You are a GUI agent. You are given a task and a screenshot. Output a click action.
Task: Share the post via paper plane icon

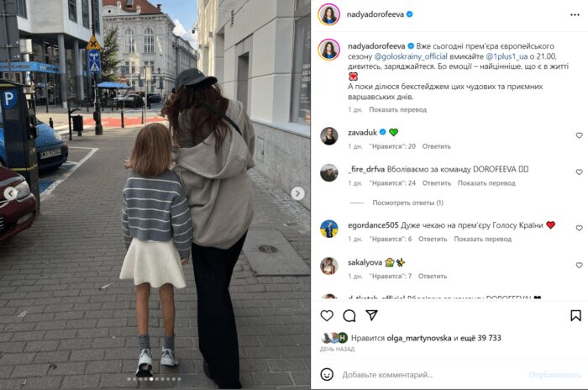(371, 315)
